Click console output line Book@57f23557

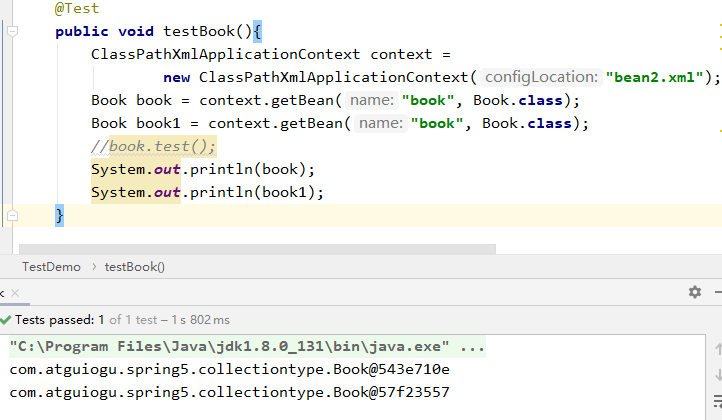click(229, 392)
